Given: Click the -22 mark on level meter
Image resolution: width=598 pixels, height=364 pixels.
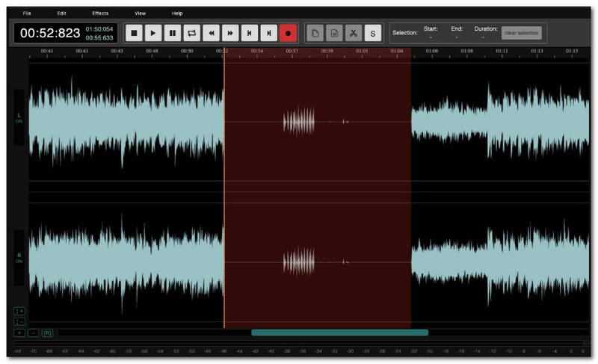Looking at the screenshot, I should (413, 351).
